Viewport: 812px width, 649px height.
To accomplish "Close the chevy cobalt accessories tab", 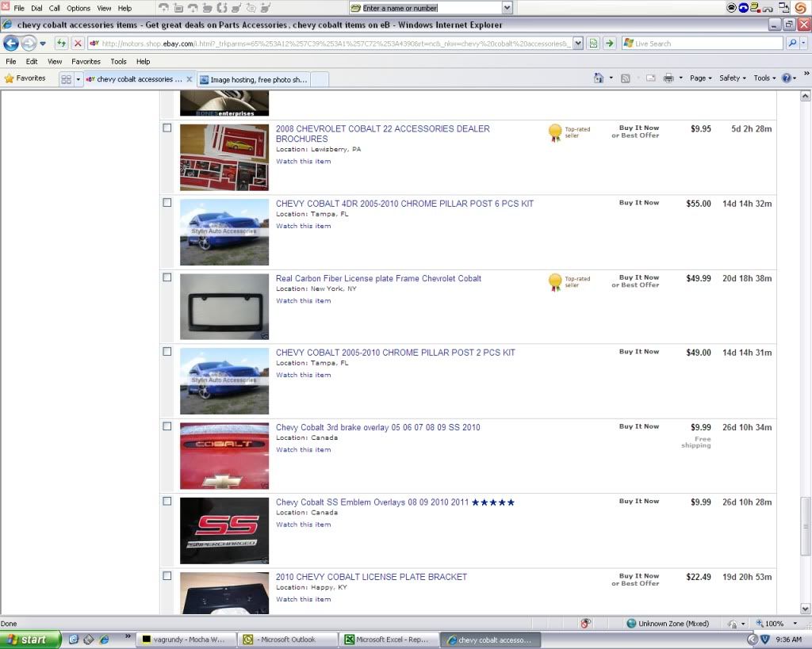I will [x=190, y=79].
